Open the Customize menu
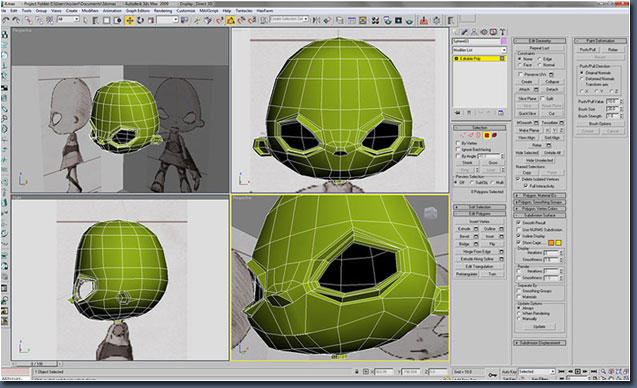637x388 pixels. tap(186, 11)
